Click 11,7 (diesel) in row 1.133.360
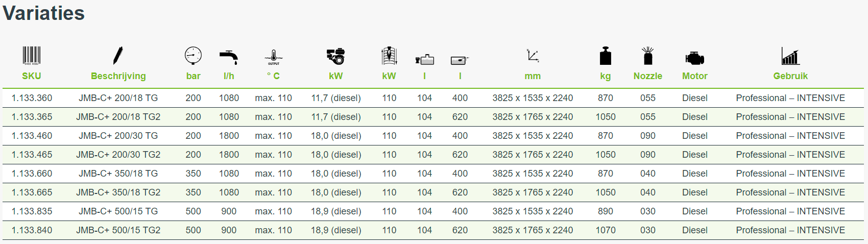Image resolution: width=868 pixels, height=244 pixels. tap(336, 98)
